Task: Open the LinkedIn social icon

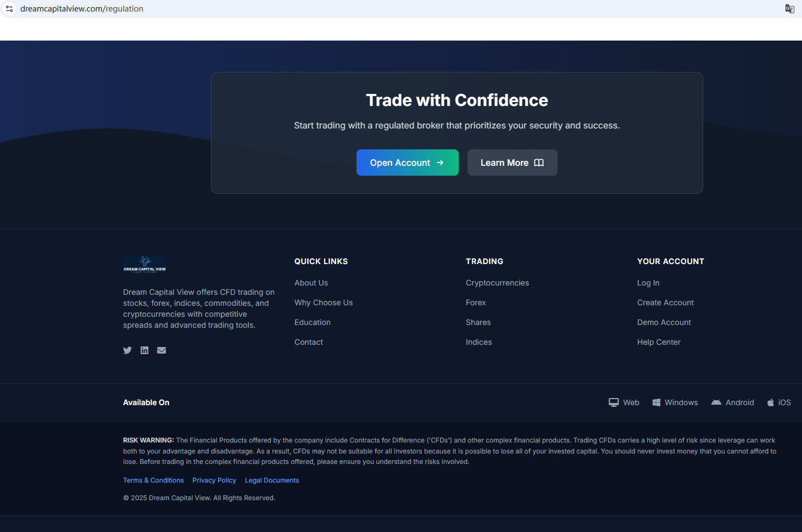Action: [144, 350]
